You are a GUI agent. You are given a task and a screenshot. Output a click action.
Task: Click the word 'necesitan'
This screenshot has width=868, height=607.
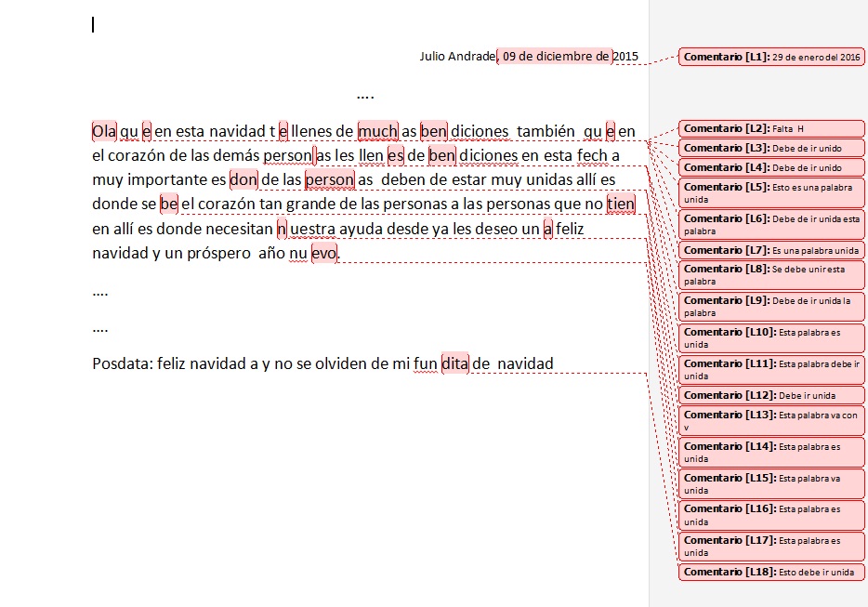point(239,228)
